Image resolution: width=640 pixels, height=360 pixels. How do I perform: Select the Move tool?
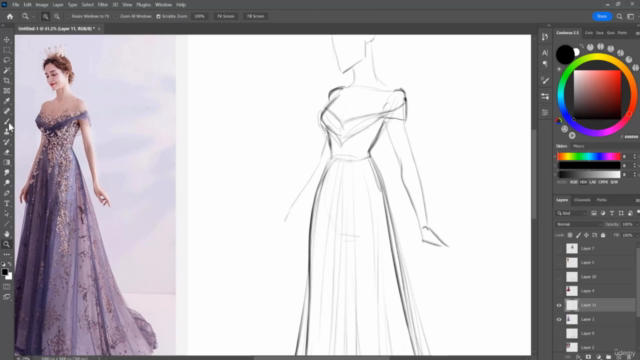[7, 40]
